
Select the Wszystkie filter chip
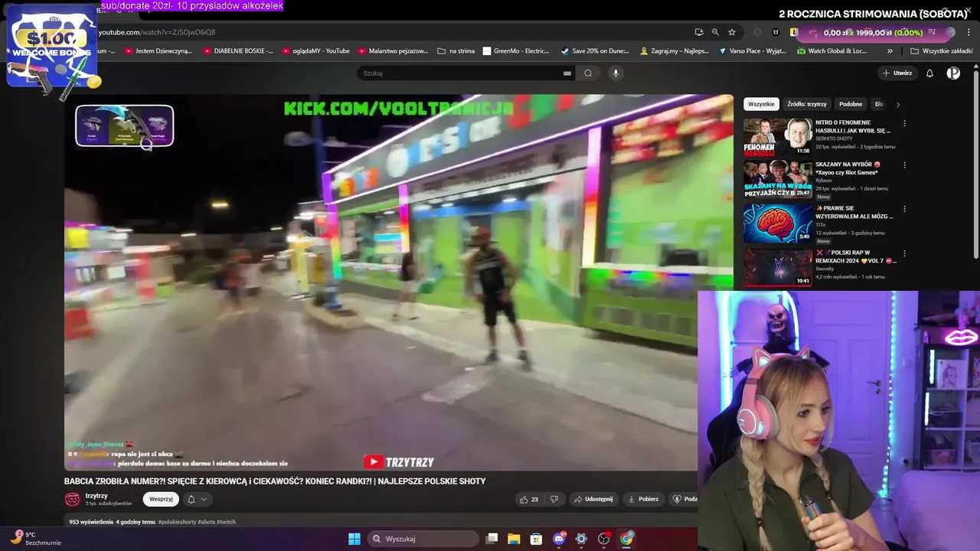point(761,104)
